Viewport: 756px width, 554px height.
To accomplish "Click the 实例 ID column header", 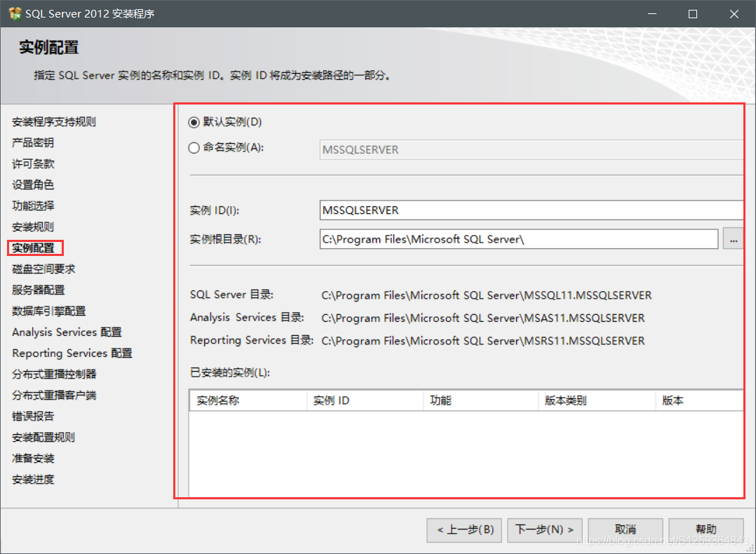I will (x=365, y=400).
